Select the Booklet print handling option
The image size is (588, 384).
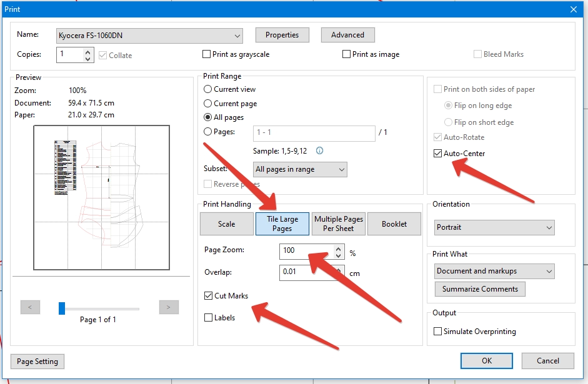coord(394,224)
